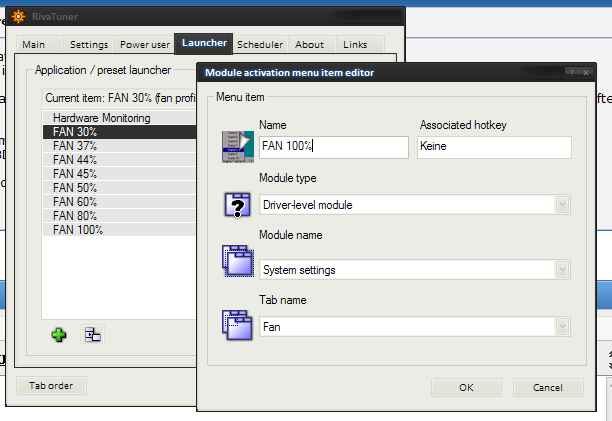Confirm with the OK button
This screenshot has height=421, width=612.
pyautogui.click(x=466, y=387)
